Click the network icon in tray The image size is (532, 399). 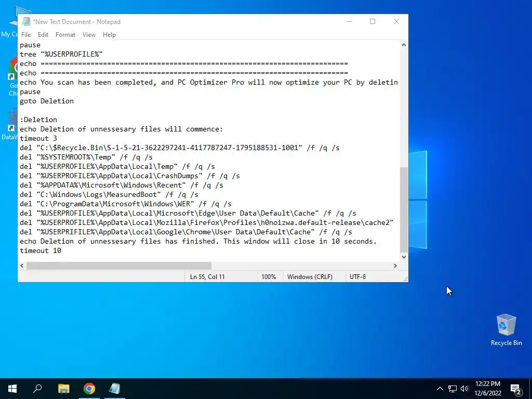pos(453,389)
